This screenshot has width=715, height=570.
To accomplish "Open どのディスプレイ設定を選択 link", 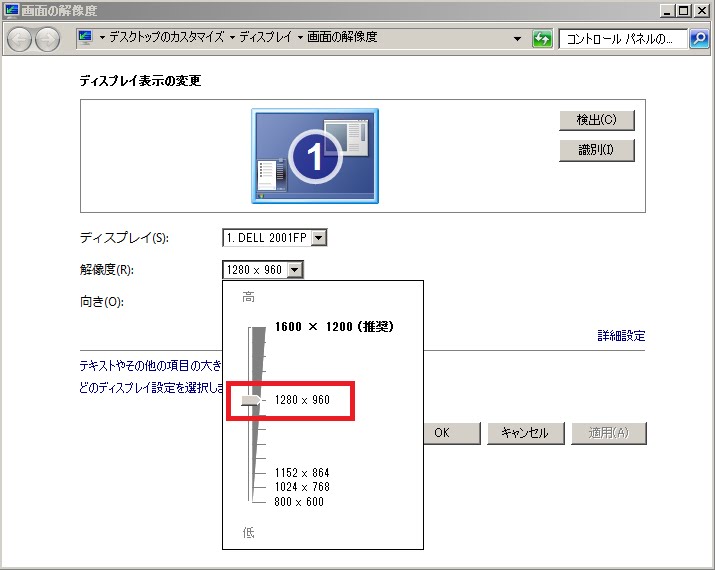I will 150,388.
